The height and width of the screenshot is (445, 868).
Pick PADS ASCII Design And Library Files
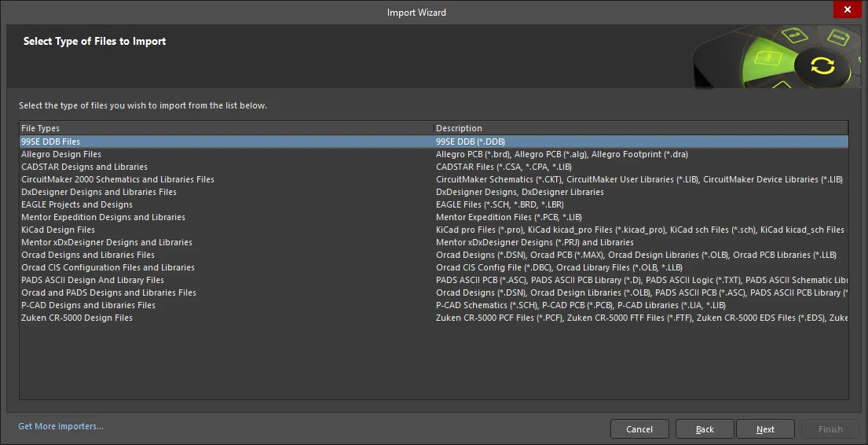[x=434, y=280]
